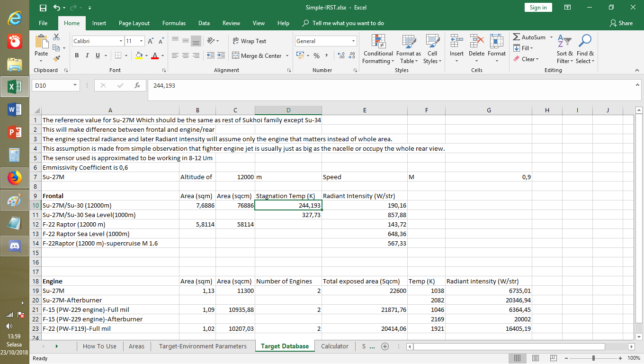Open the File menu
The height and width of the screenshot is (364, 644).
coord(43,23)
